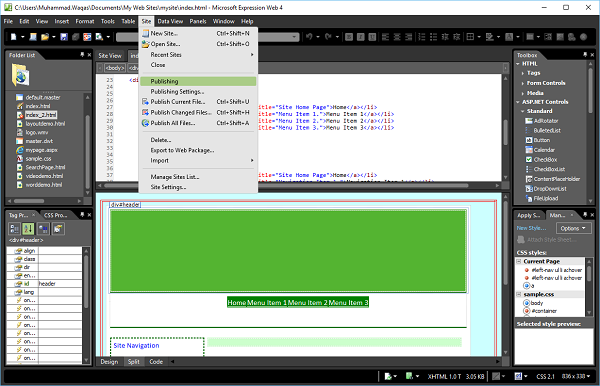The width and height of the screenshot is (600, 386).
Task: Click Show set properties on top icon
Action: point(43,229)
